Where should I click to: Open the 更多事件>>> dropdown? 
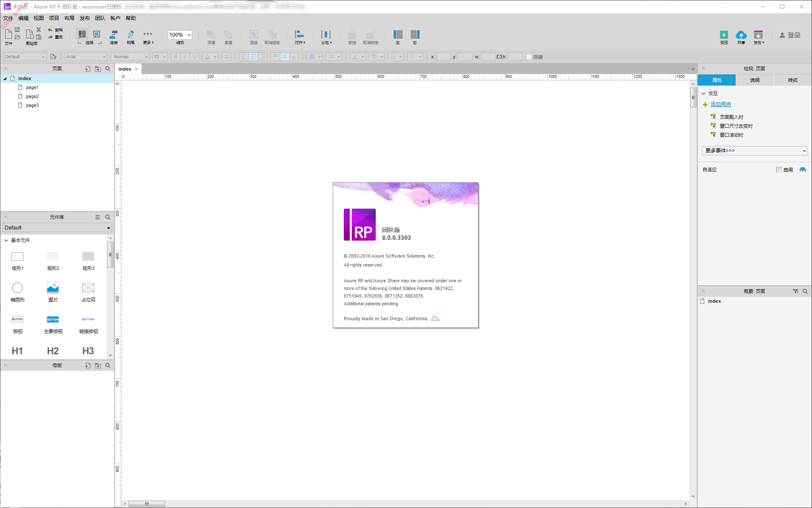click(x=754, y=151)
